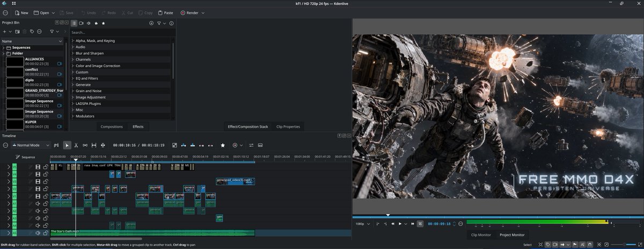Click the timeline zoom slider in status bar

click(x=623, y=244)
